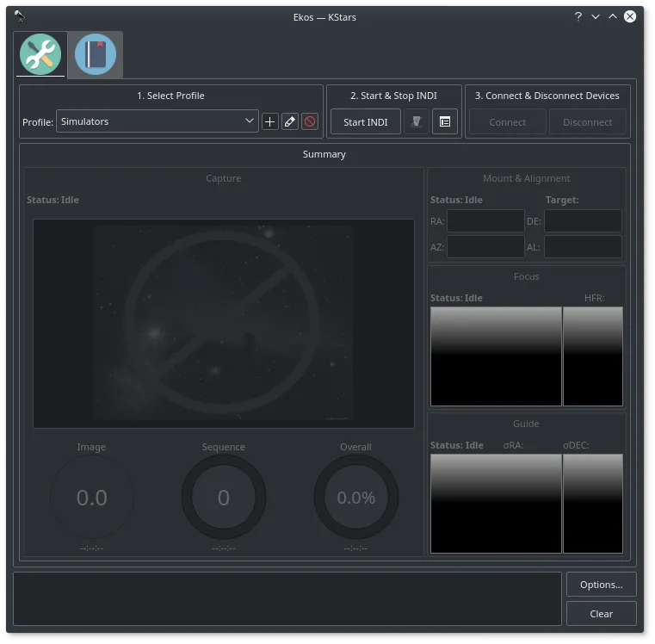Screen dimensions: 655x644
Task: Click the Sequence progress circle showing 0
Action: click(x=224, y=497)
